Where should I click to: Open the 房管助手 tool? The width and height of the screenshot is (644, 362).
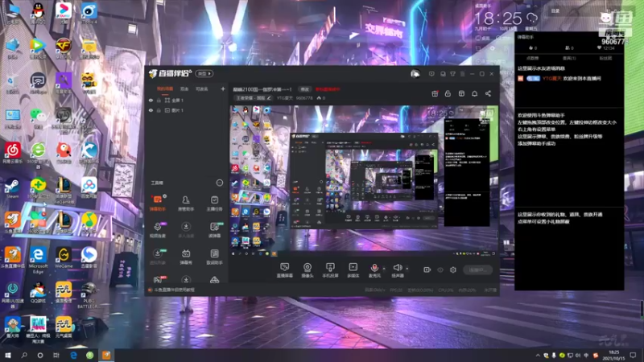coord(186,204)
